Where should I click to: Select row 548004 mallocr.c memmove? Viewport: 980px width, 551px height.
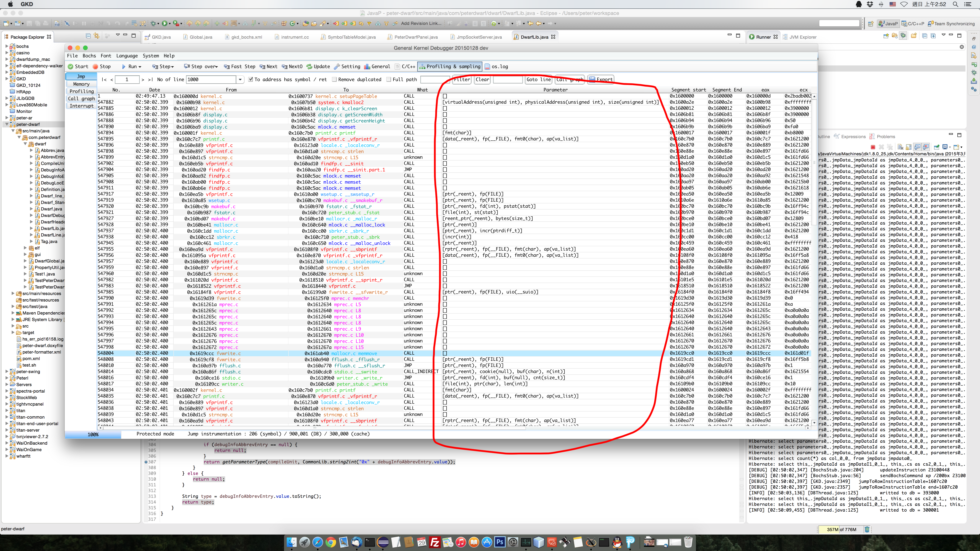tap(454, 353)
